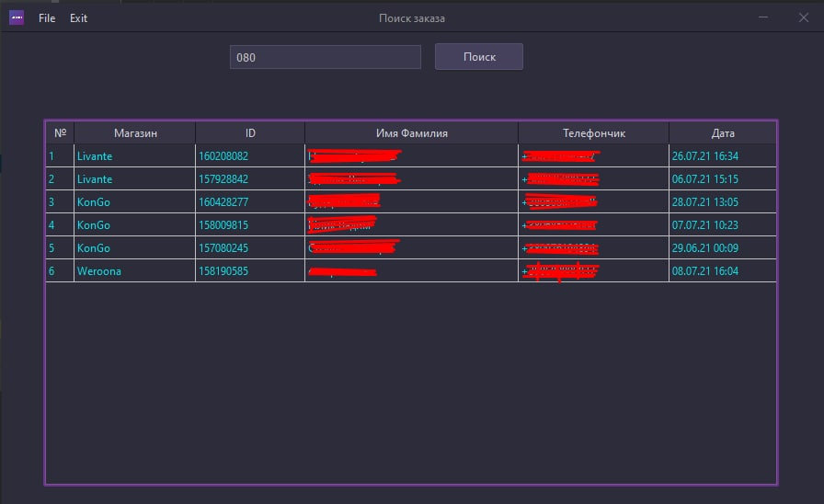Click the Имя Фамилия column header
The width and height of the screenshot is (824, 504).
(411, 133)
